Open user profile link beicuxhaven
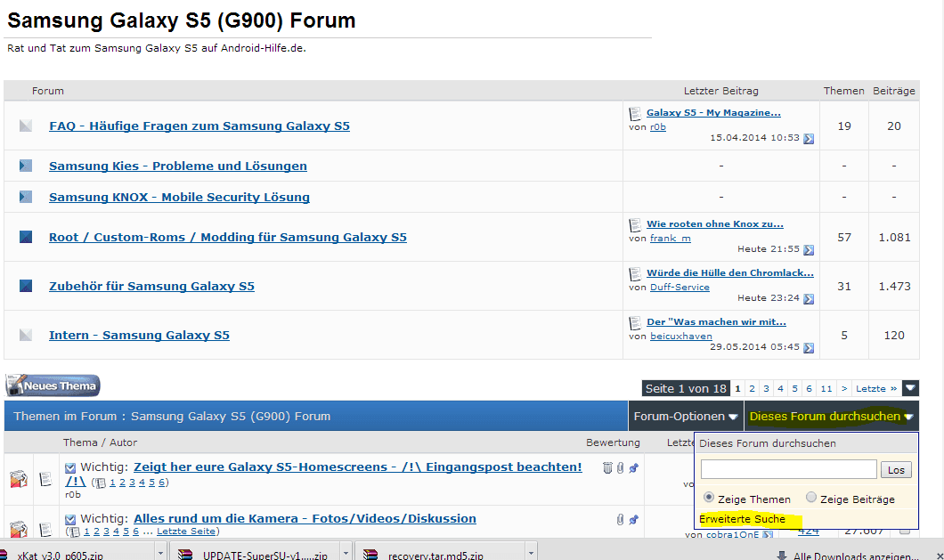This screenshot has width=944, height=560. [681, 336]
